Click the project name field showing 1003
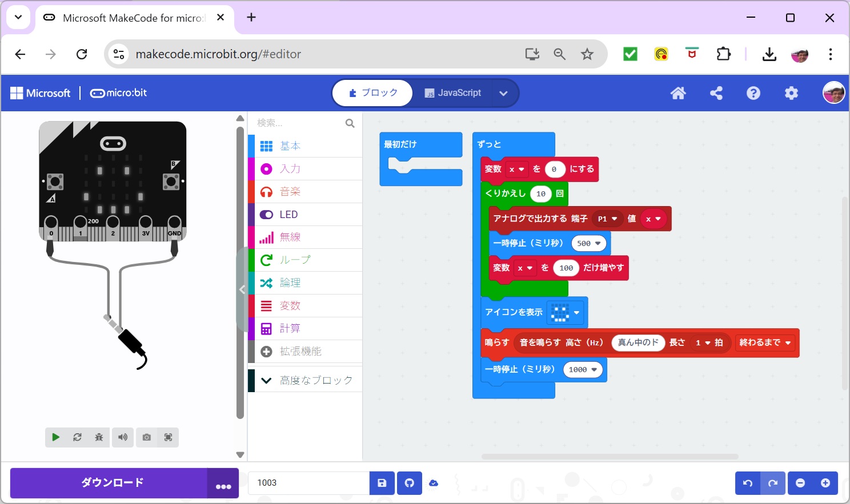Image resolution: width=850 pixels, height=504 pixels. point(308,483)
